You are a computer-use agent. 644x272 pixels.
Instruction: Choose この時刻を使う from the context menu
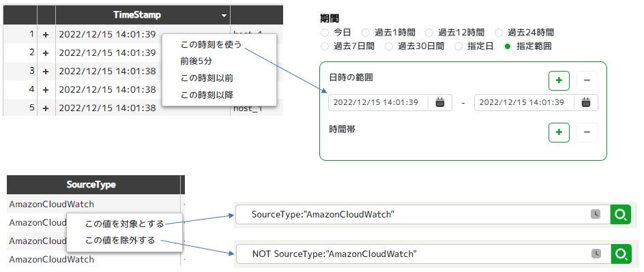[x=211, y=44]
